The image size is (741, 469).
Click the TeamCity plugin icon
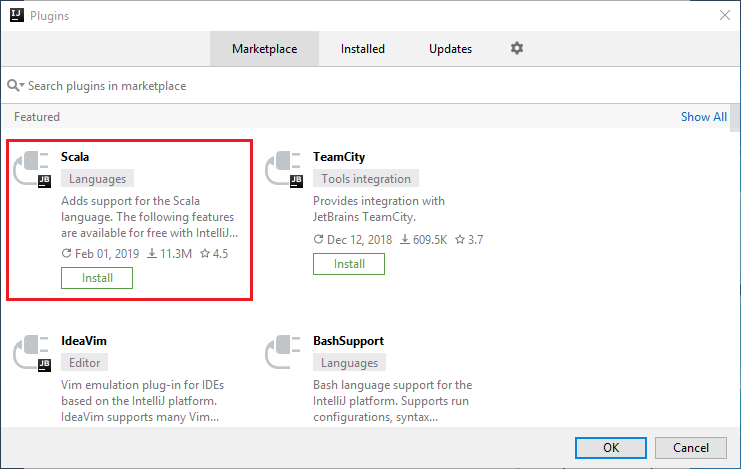(x=284, y=169)
